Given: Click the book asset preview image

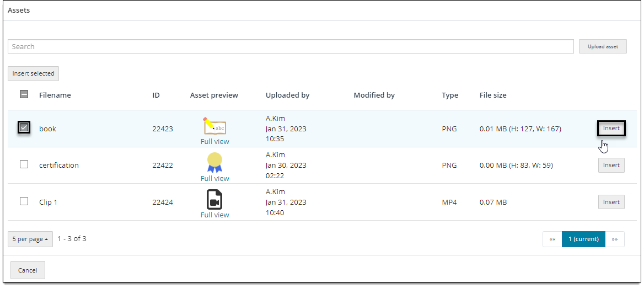Looking at the screenshot, I should coord(215,126).
